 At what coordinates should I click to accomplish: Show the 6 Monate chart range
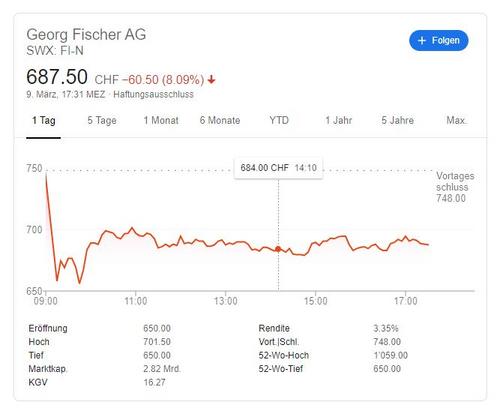[220, 120]
